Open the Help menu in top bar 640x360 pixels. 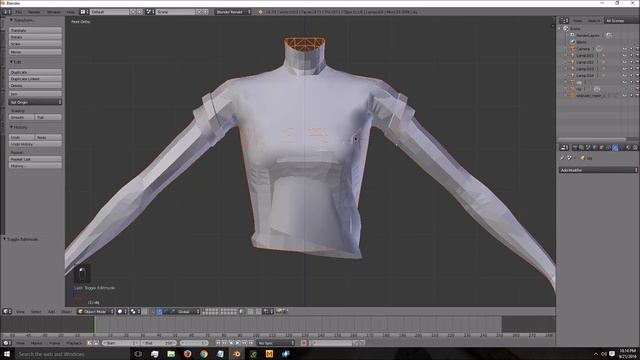coord(70,12)
